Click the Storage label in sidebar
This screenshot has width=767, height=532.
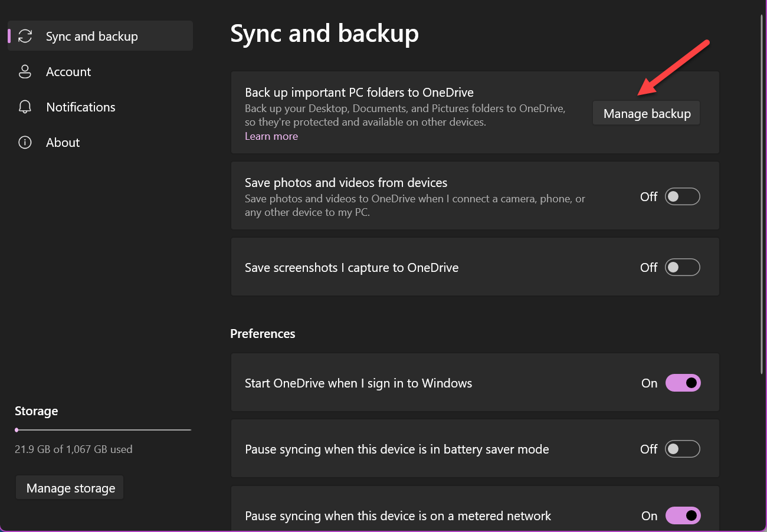tap(37, 411)
